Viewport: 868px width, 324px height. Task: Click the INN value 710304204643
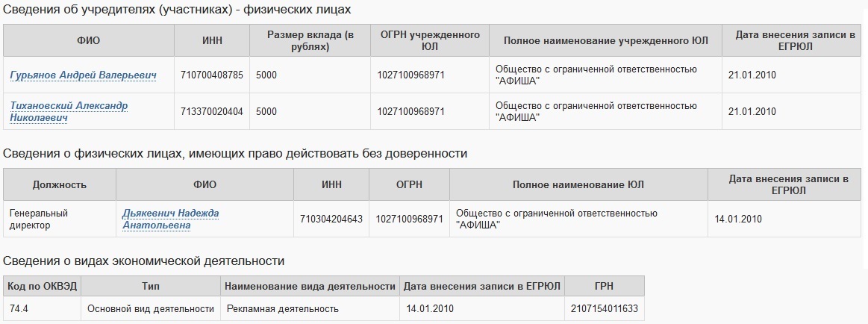click(331, 219)
